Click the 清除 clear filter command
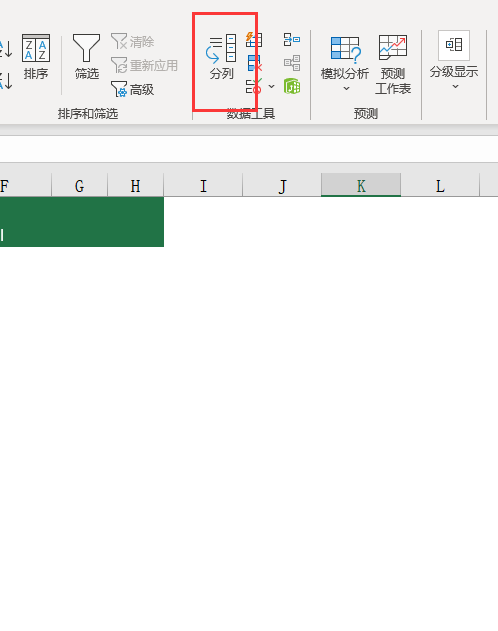This screenshot has height=631, width=498. click(x=133, y=41)
